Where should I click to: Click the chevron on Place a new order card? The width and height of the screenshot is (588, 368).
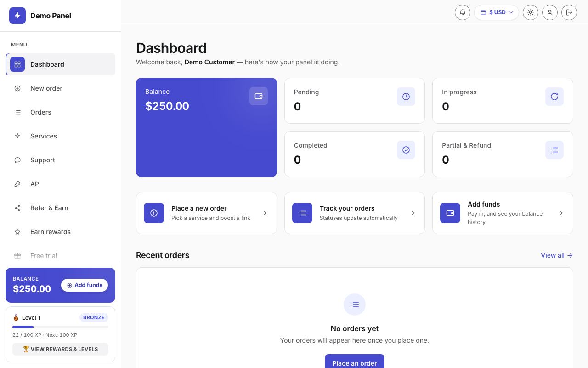coord(265,213)
